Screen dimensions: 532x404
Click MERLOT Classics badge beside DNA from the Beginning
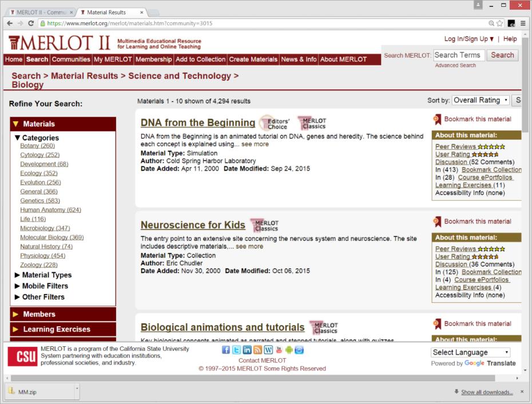pos(312,123)
